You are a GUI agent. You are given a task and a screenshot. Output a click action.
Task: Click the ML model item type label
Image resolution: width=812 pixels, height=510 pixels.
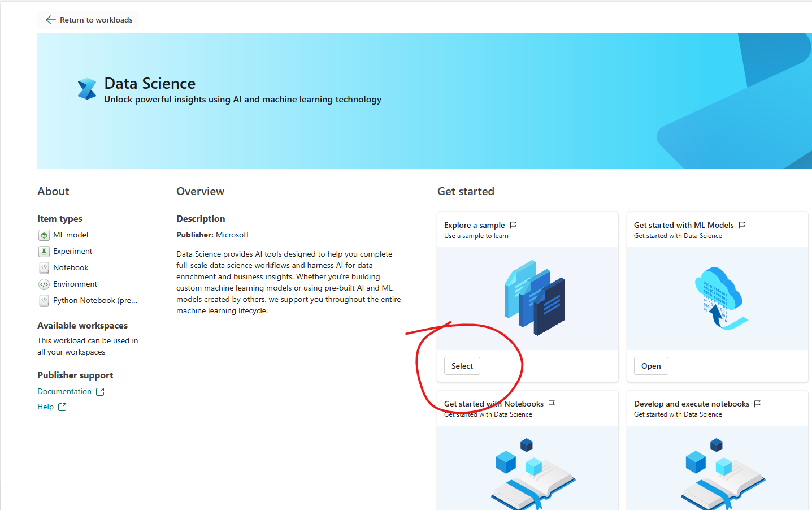[x=71, y=235]
